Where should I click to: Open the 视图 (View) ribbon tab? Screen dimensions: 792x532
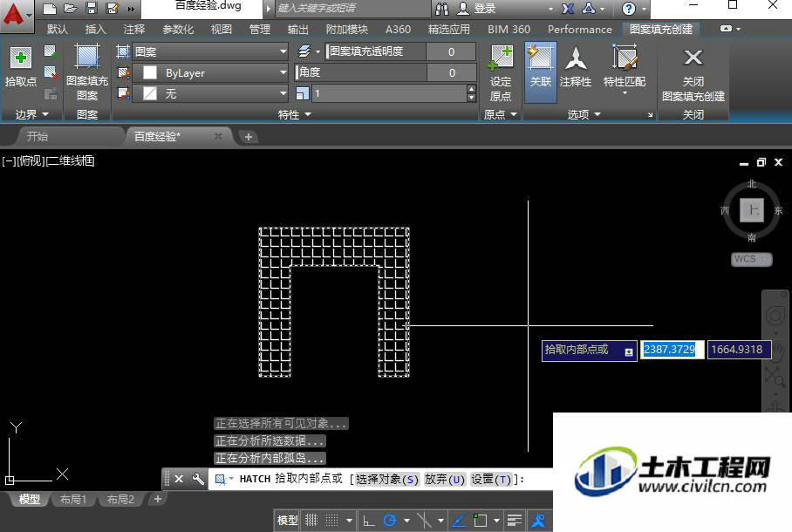coord(222,30)
